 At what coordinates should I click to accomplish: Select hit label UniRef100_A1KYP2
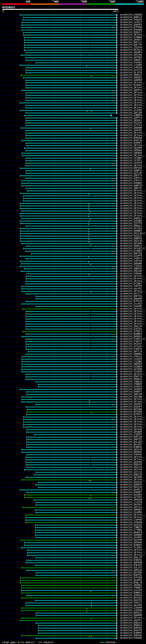[x=131, y=289]
